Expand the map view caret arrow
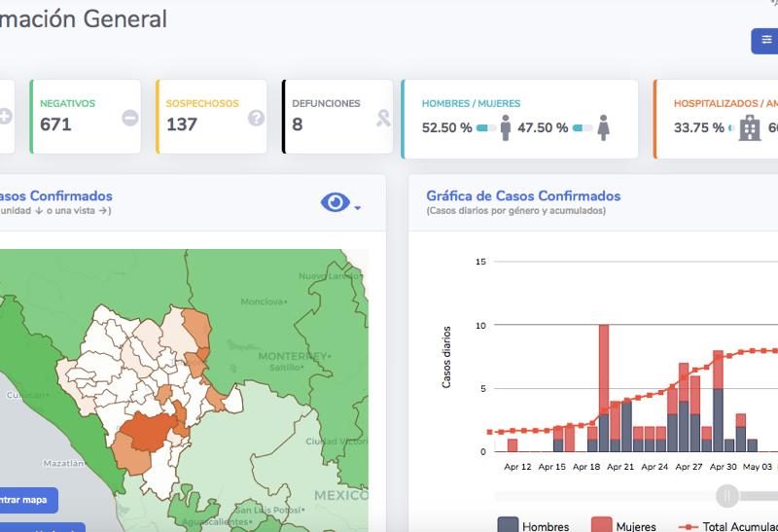 358,207
